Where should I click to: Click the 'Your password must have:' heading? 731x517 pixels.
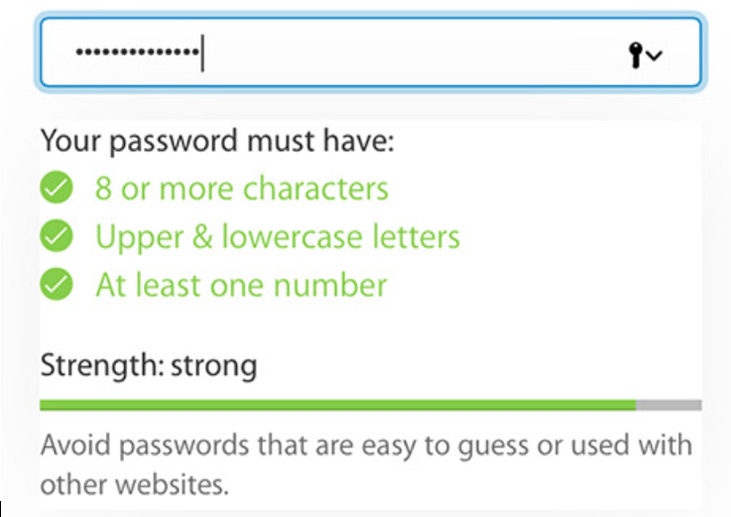[217, 141]
